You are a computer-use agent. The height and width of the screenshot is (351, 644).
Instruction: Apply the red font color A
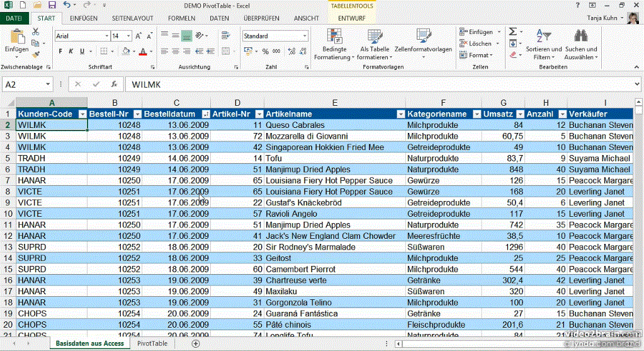click(143, 52)
